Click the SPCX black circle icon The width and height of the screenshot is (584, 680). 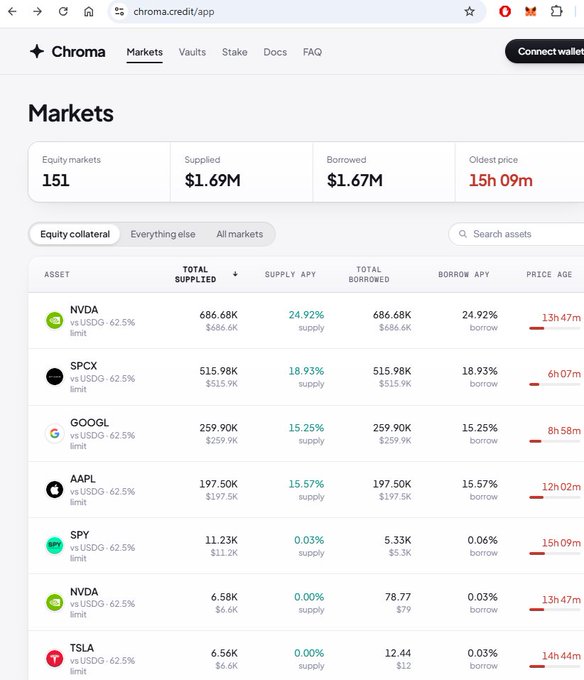[55, 376]
